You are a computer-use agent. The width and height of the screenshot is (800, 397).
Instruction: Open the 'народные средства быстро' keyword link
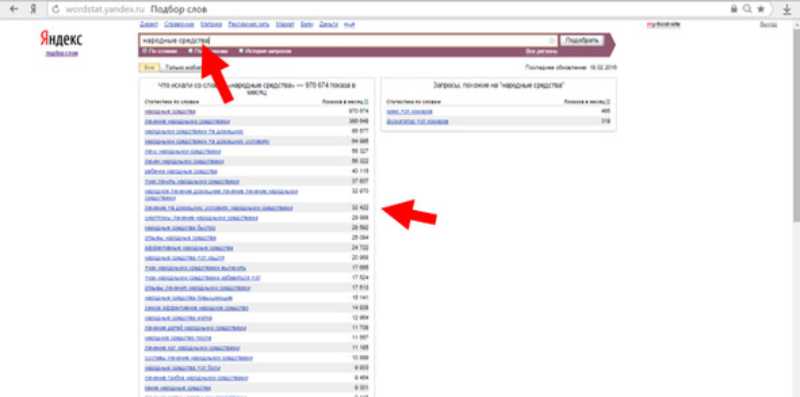[180, 228]
